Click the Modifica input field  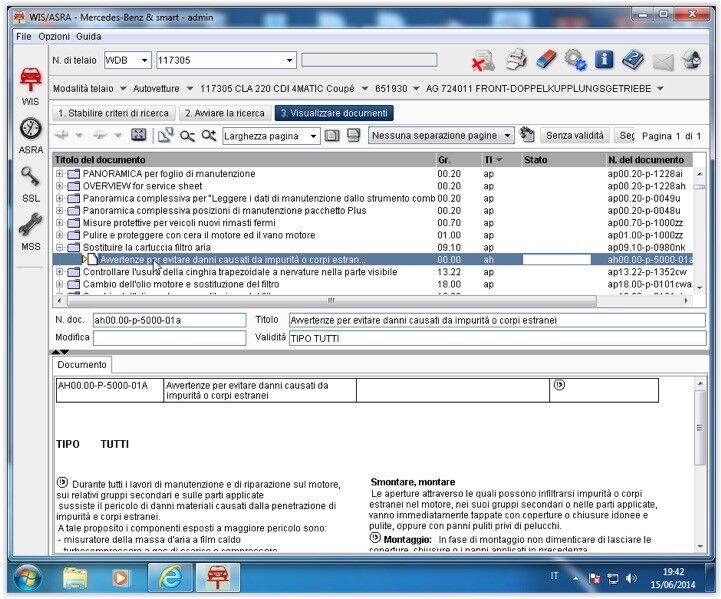(169, 338)
